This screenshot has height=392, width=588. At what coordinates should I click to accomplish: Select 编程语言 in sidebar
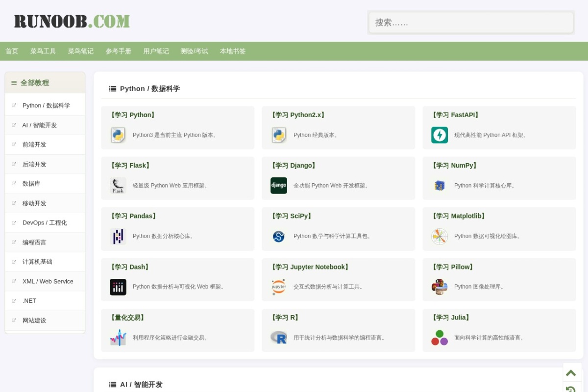tap(45, 242)
